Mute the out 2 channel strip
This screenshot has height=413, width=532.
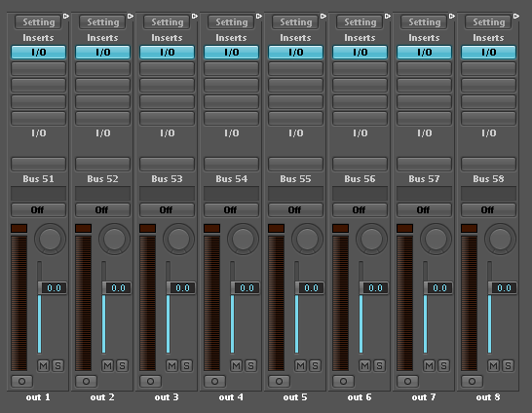[x=108, y=365]
